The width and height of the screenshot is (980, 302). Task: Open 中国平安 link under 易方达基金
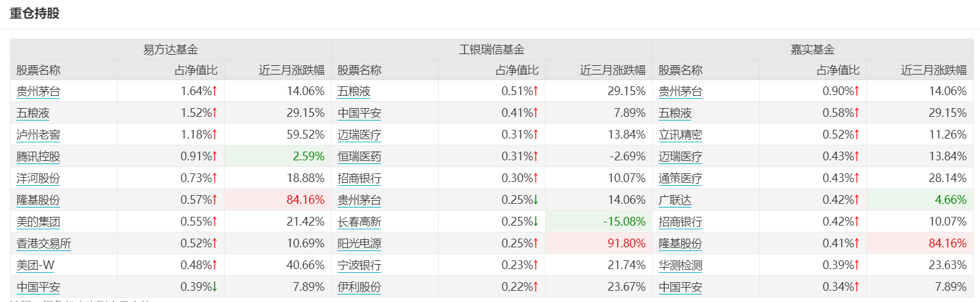[x=38, y=287]
